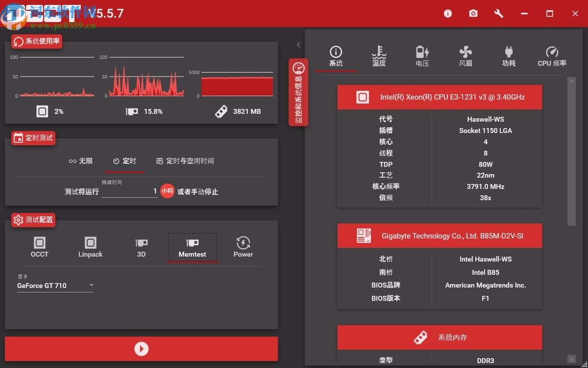
Task: Click the 38x multiplier value
Action: 486,198
